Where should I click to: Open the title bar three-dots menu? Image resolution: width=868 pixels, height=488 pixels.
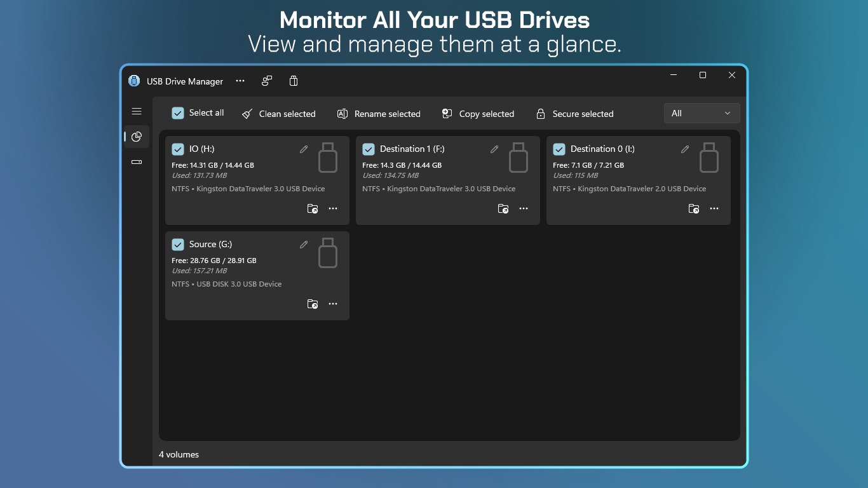240,81
